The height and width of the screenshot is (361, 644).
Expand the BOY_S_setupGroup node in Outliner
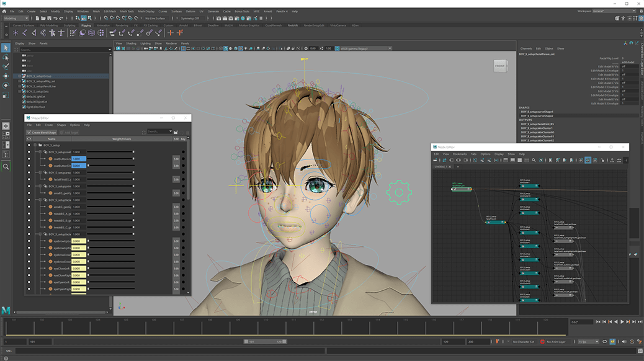[19, 76]
